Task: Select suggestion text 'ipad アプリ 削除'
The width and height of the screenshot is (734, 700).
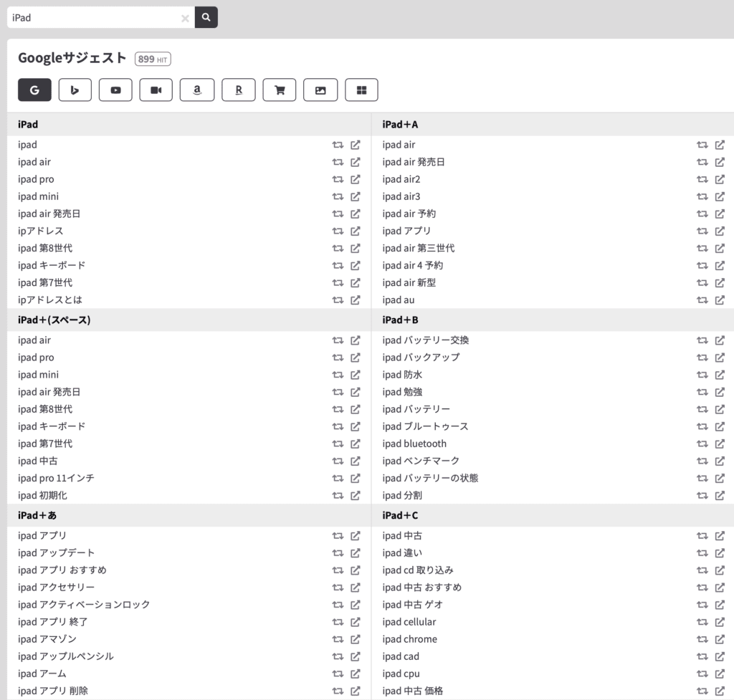Action: click(53, 691)
